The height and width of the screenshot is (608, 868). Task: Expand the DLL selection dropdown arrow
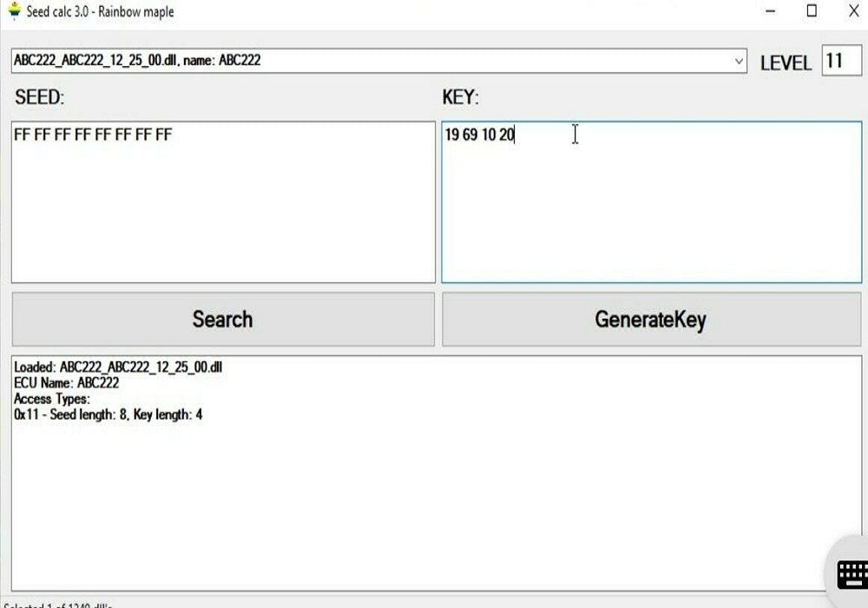[739, 62]
